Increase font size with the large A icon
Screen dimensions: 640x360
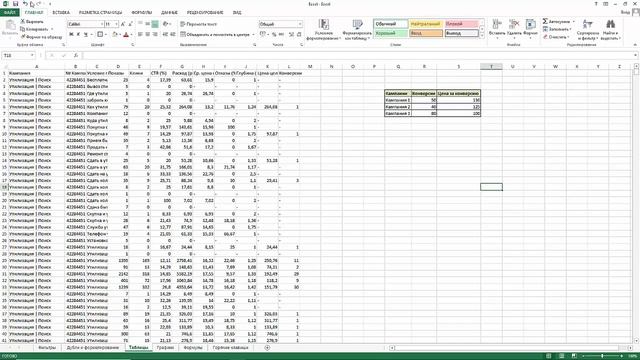pos(123,24)
